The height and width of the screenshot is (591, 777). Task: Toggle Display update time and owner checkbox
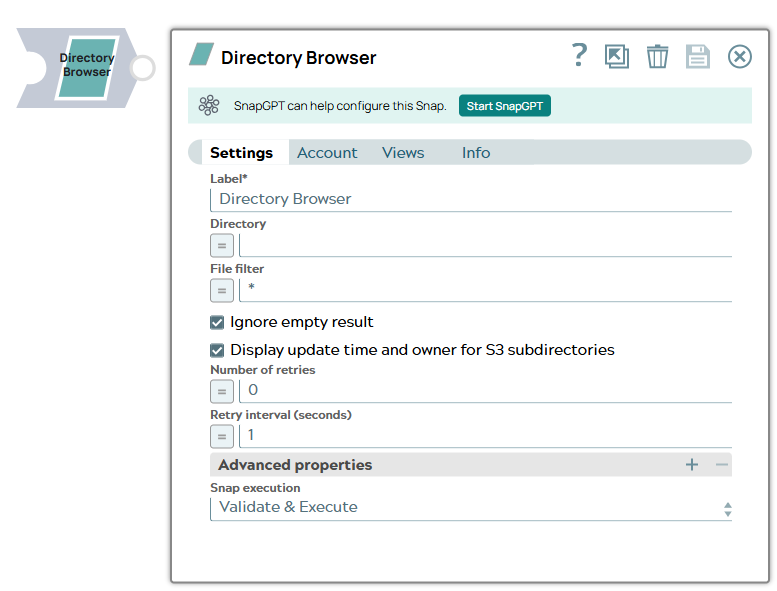[x=217, y=351]
